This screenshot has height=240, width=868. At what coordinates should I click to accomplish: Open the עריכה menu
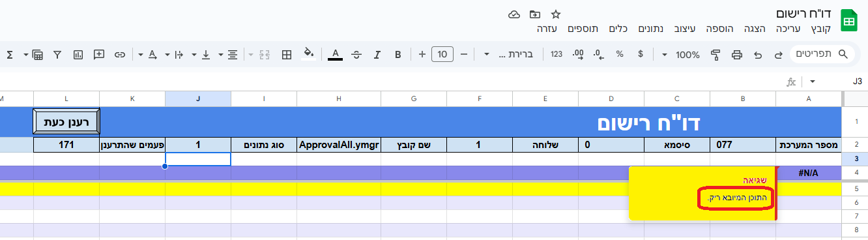pyautogui.click(x=788, y=29)
